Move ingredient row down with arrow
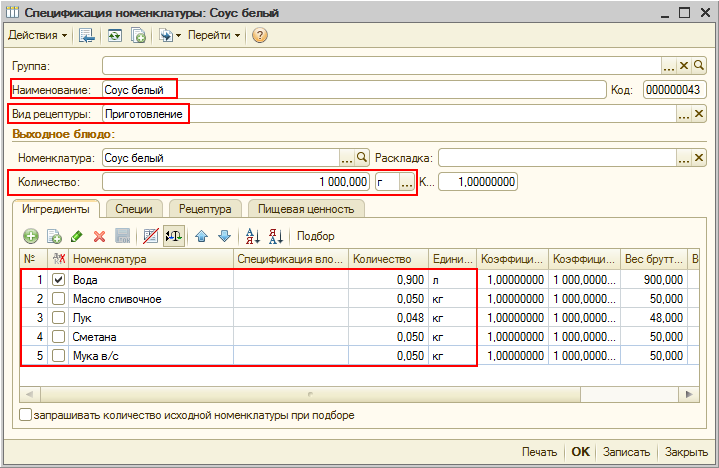This screenshot has width=719, height=468. [x=224, y=236]
